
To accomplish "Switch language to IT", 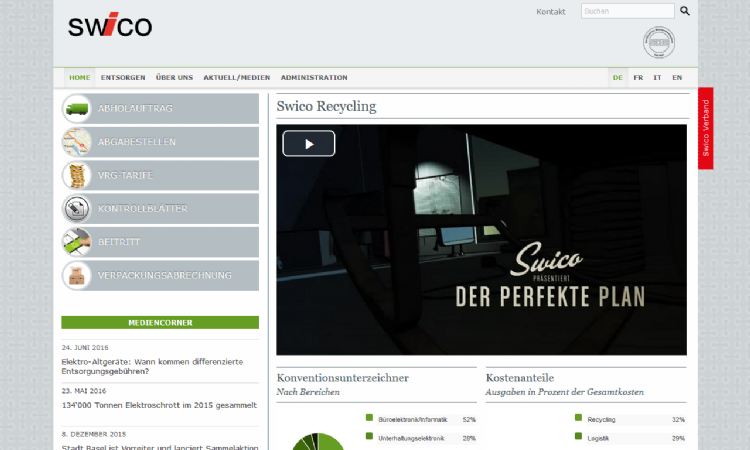I will point(657,77).
